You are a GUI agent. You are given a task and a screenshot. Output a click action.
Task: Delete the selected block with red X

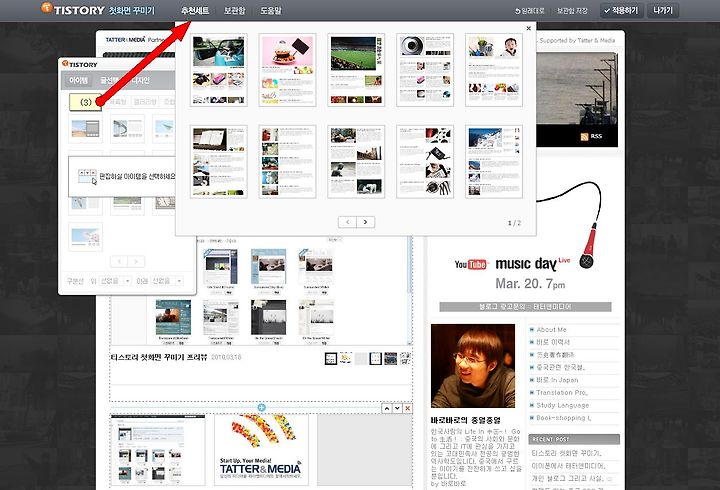(408, 408)
